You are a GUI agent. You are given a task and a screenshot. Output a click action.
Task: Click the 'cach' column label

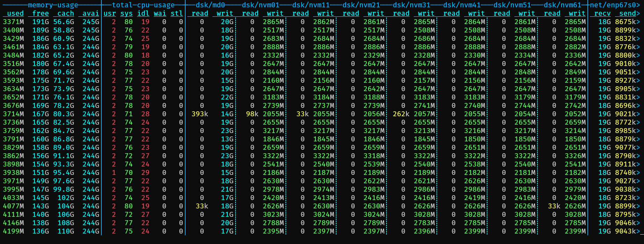[x=66, y=13]
